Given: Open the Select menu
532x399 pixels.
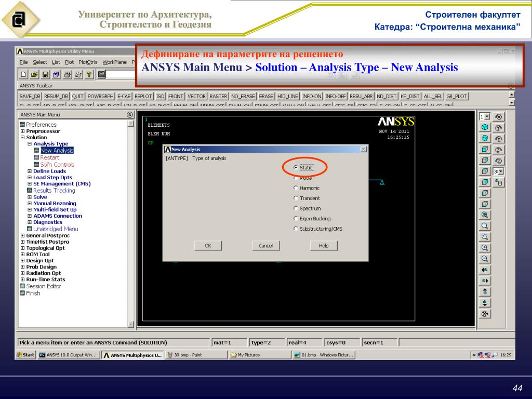Looking at the screenshot, I should click(x=39, y=62).
